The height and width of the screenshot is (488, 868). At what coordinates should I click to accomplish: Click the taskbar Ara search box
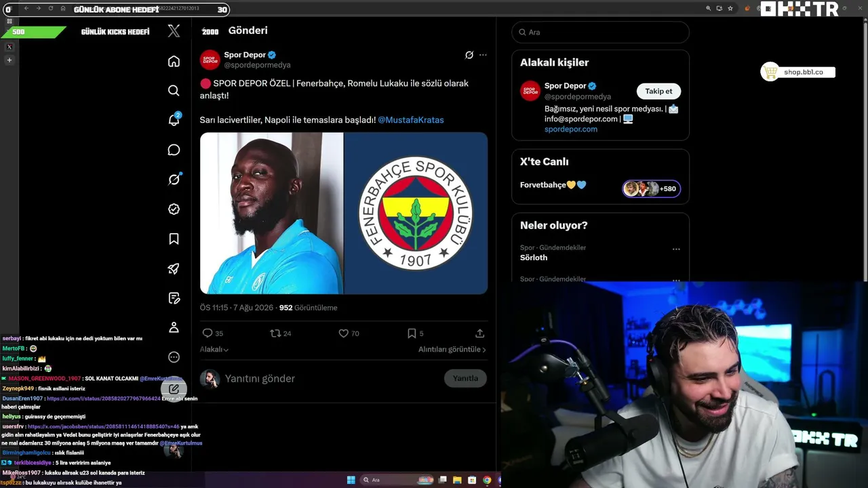pos(397,480)
